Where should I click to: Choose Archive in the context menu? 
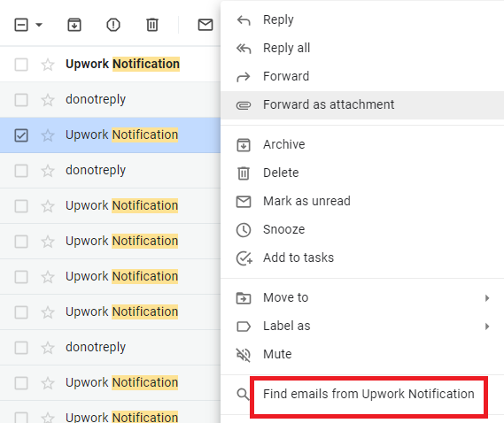362,144
